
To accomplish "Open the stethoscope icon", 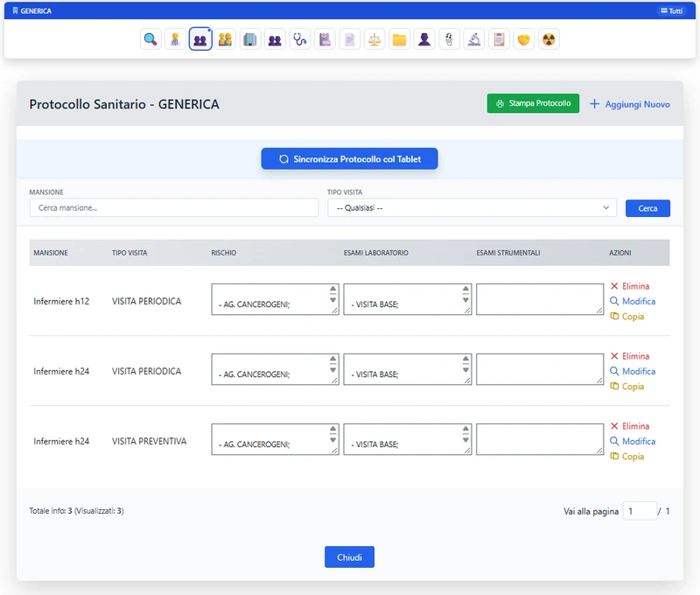I will coord(299,39).
